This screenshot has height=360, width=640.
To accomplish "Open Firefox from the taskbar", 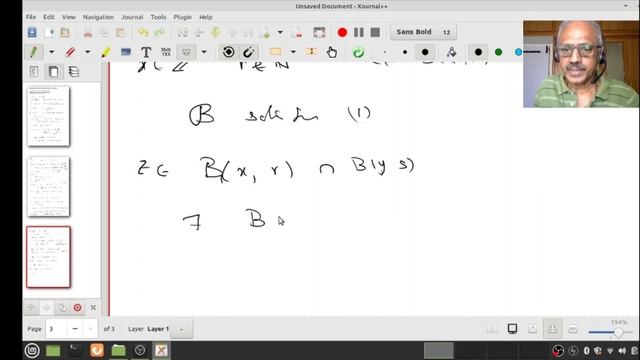I will tap(97, 351).
